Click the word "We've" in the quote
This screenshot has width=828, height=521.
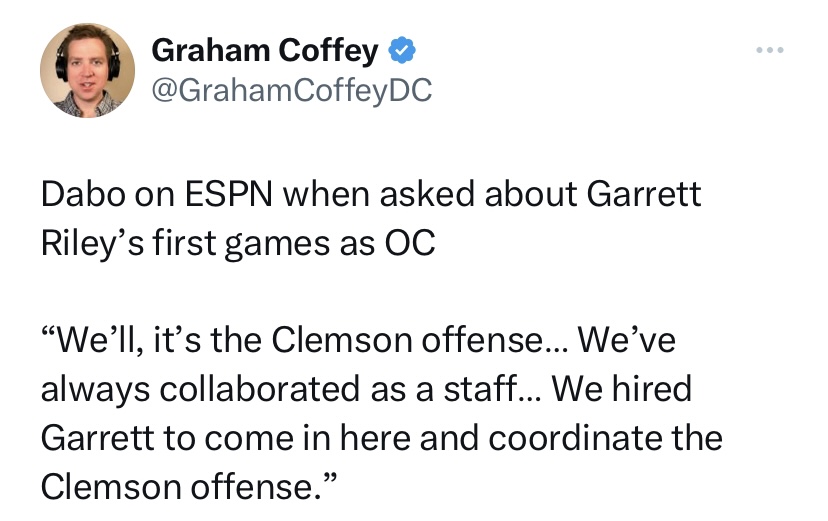627,340
